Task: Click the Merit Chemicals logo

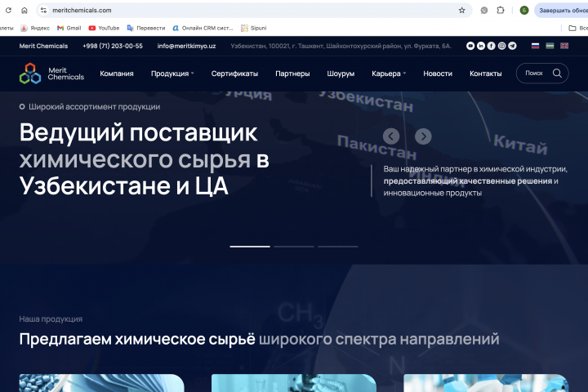Action: [x=51, y=73]
